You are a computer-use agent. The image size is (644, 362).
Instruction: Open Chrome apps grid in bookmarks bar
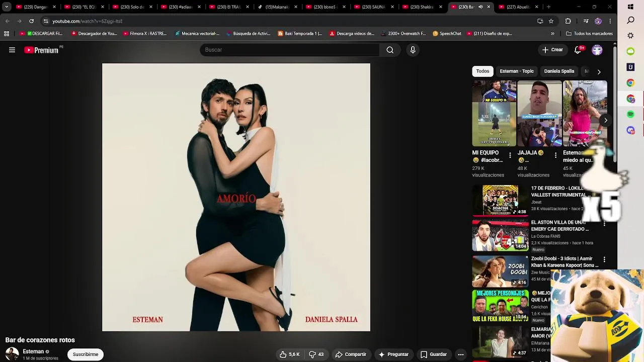click(7, 34)
